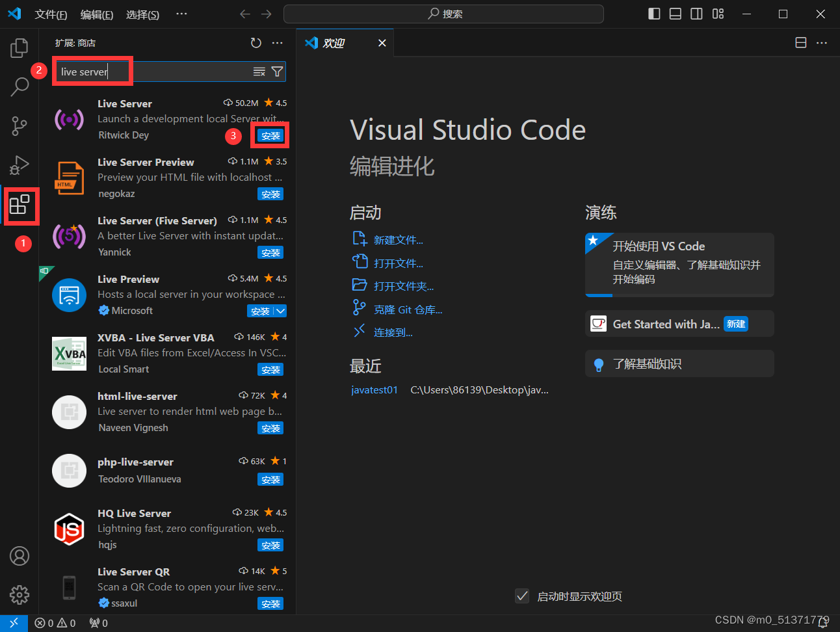Install XVBA - Live Server VBA extension
The width and height of the screenshot is (840, 632).
pos(270,370)
